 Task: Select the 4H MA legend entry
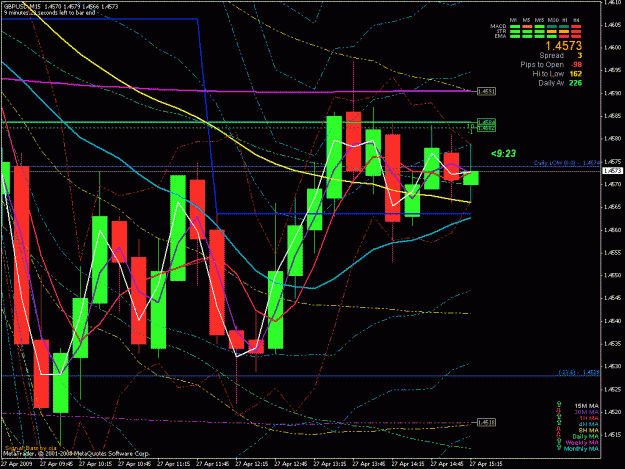tap(589, 424)
